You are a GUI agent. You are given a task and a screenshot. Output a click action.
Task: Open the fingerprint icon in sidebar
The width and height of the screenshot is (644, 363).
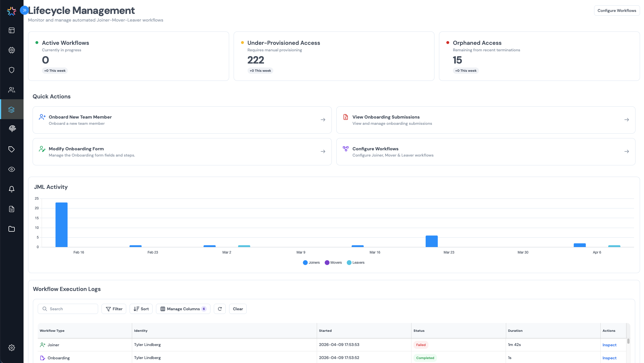[x=12, y=129]
